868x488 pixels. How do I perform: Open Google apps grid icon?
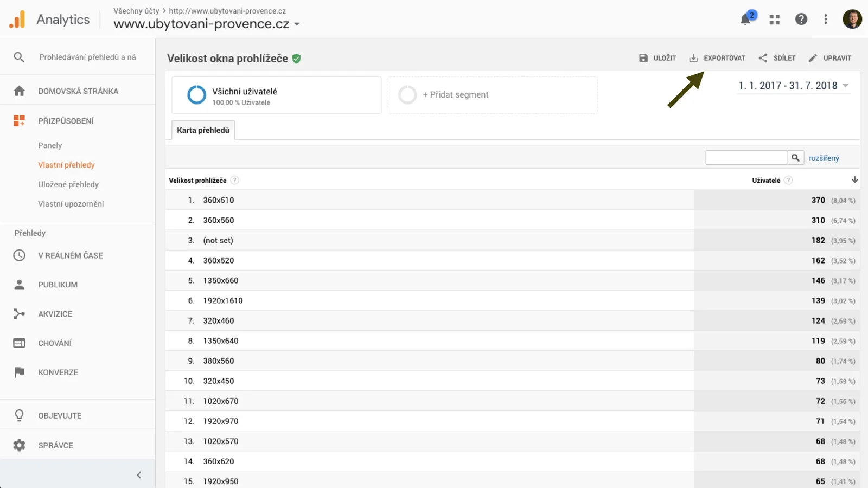click(774, 19)
